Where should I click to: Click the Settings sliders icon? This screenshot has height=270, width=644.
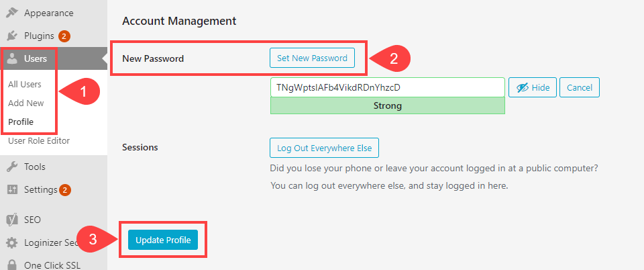click(x=12, y=189)
